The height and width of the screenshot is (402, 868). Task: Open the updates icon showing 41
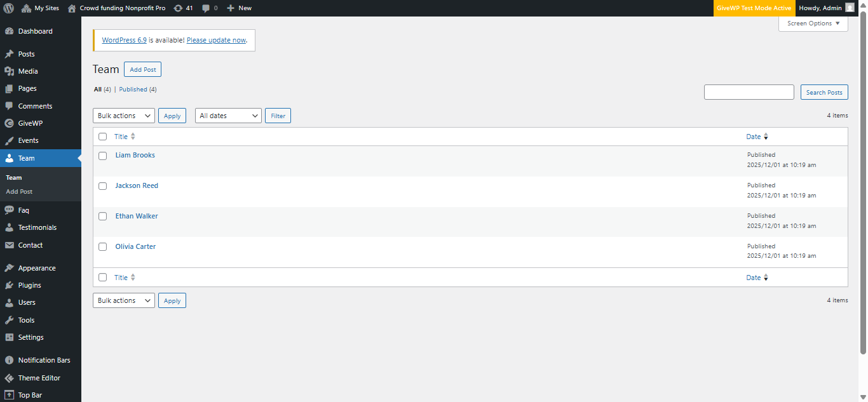(179, 8)
